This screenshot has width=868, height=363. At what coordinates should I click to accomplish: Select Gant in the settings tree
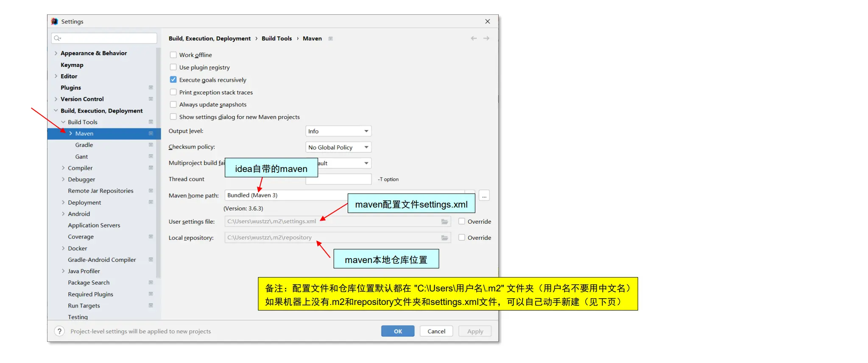(x=81, y=157)
